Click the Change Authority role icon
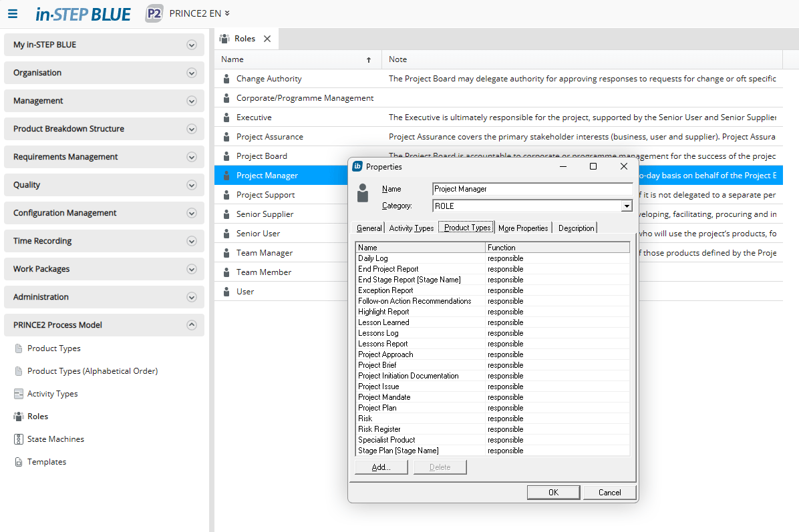 coord(226,79)
